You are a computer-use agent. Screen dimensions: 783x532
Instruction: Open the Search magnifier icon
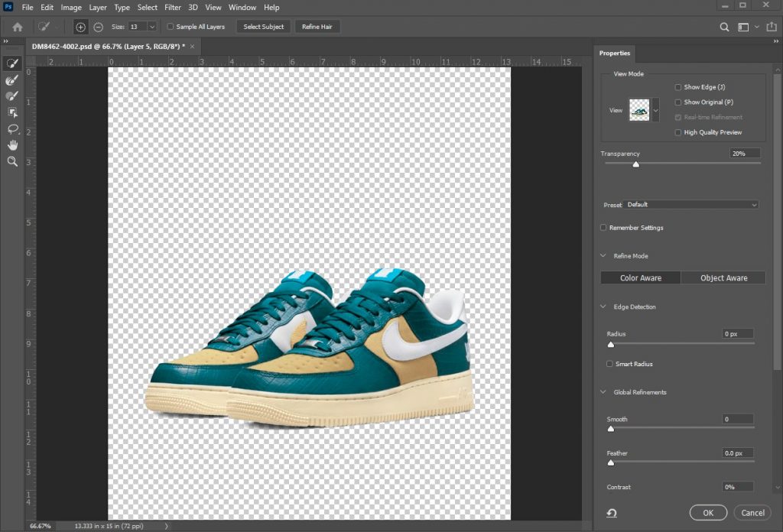(724, 27)
